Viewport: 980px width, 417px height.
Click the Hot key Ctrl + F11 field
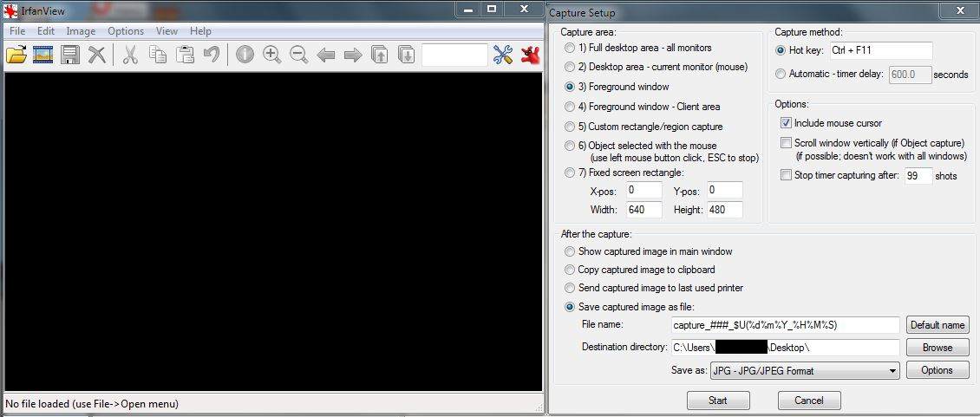(881, 50)
